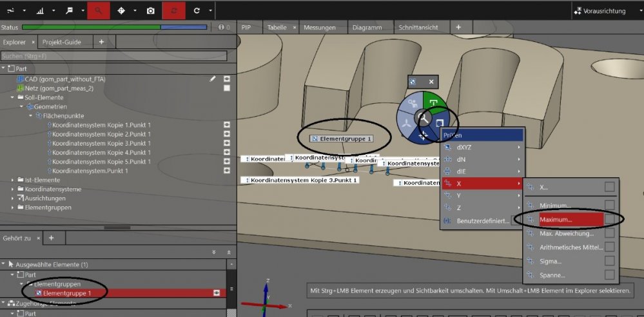Image resolution: width=644 pixels, height=317 pixels.
Task: Click the pencil edit icon beside CAD entry
Action: pyautogui.click(x=213, y=79)
